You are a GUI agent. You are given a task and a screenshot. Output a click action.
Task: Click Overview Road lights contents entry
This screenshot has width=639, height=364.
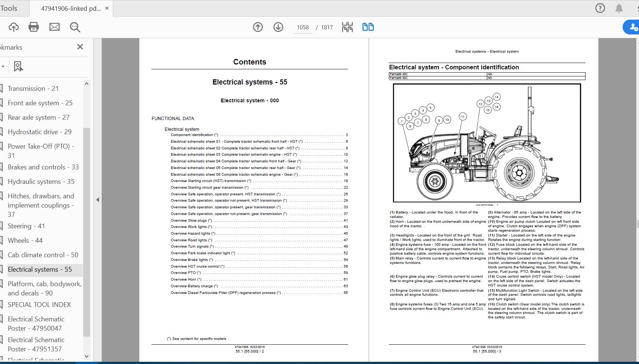pos(259,240)
